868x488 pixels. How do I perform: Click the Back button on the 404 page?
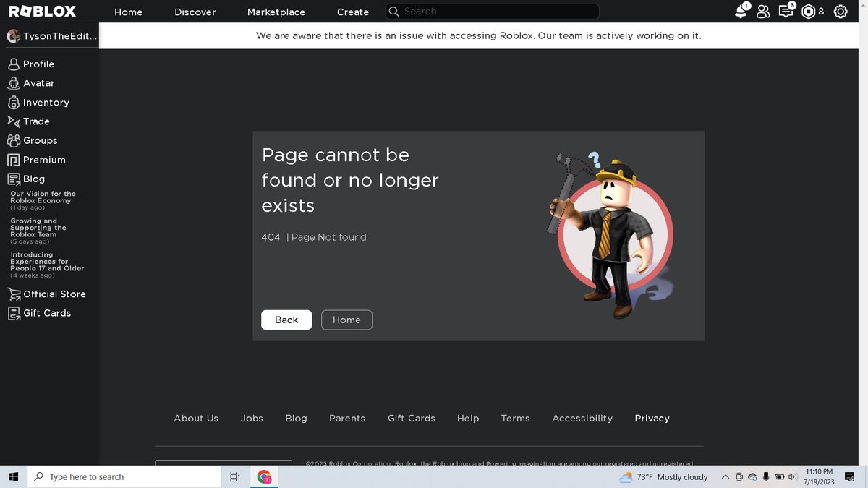pos(286,320)
